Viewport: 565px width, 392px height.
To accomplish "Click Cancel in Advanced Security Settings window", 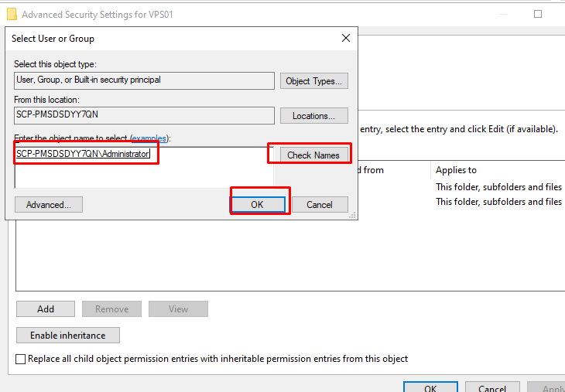I will (492, 387).
